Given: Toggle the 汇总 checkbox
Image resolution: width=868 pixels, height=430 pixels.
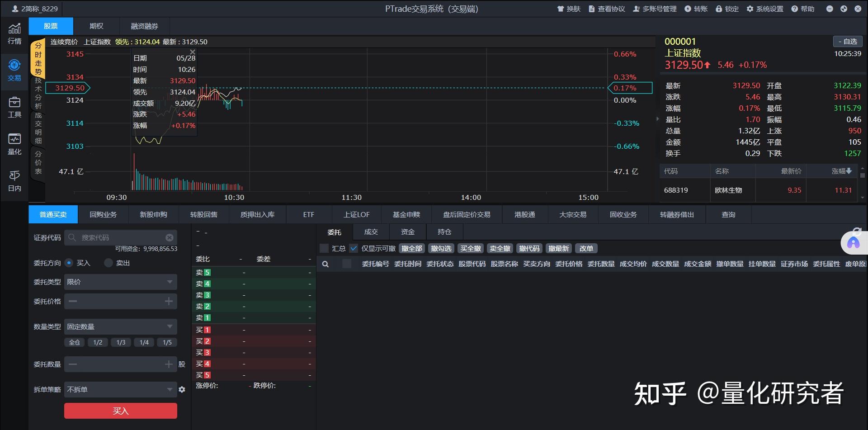Looking at the screenshot, I should coord(324,248).
